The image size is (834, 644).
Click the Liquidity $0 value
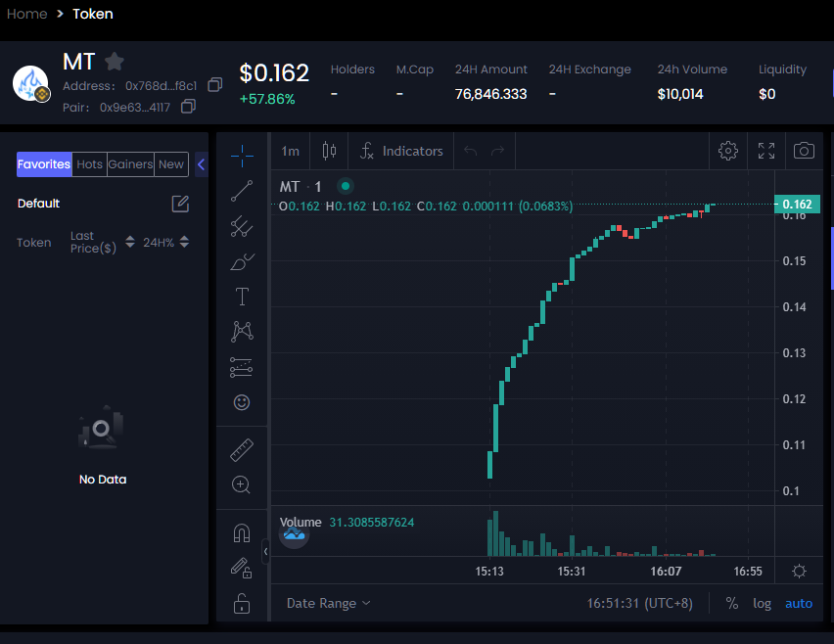(767, 94)
